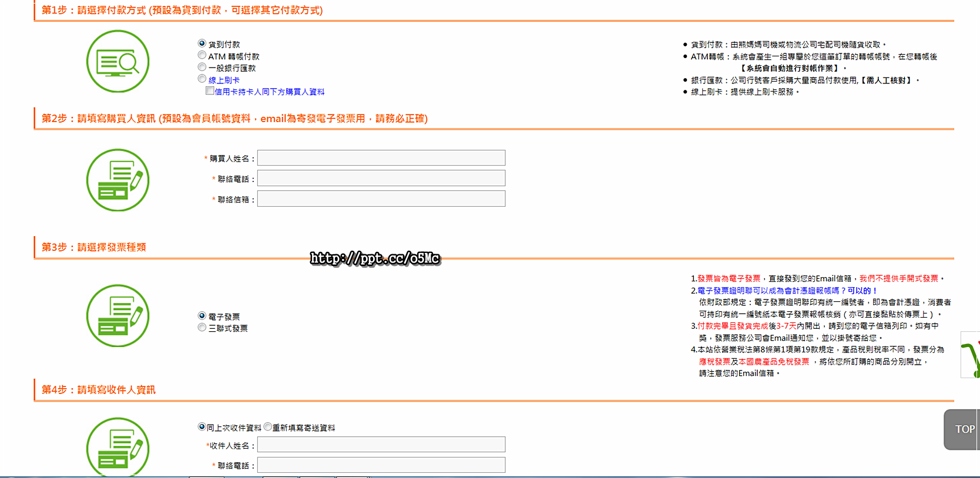Select 同上次收件資料 option

[x=202, y=427]
